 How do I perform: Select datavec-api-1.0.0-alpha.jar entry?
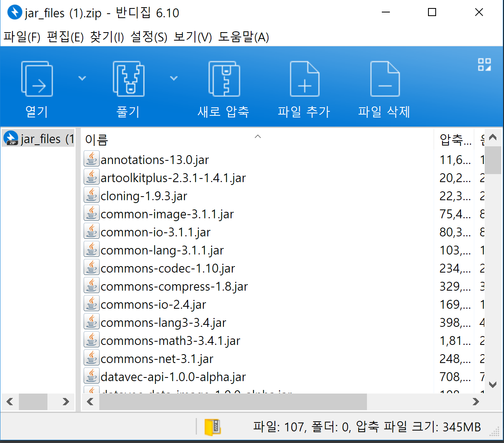[x=173, y=377]
